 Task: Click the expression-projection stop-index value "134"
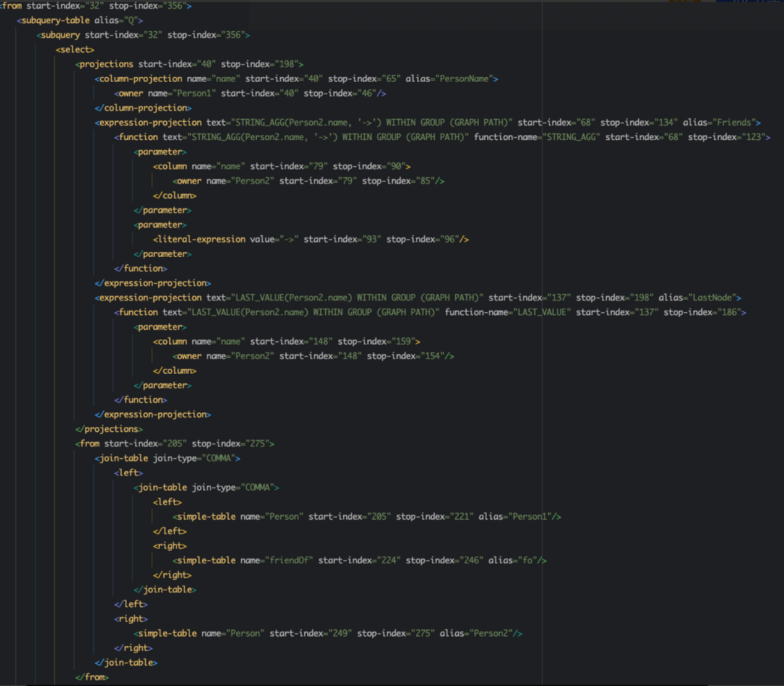(x=663, y=123)
